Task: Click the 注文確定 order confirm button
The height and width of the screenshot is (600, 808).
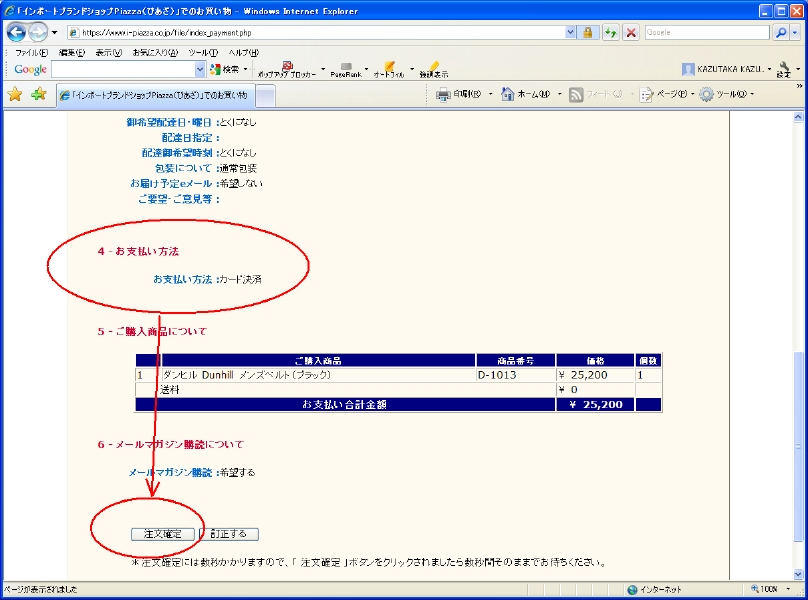Action: (x=163, y=534)
